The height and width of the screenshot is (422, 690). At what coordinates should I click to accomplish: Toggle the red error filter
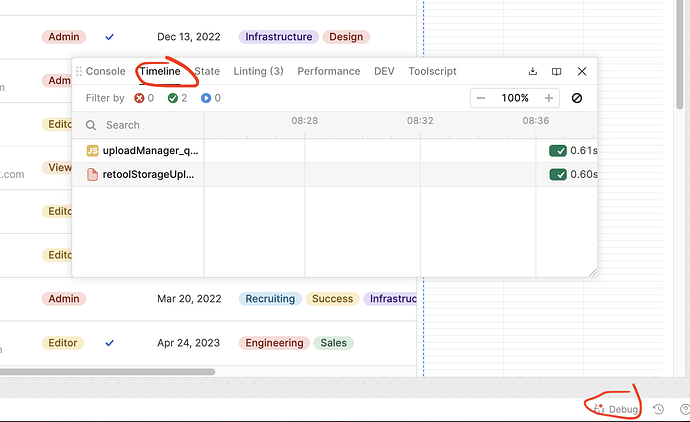(139, 98)
